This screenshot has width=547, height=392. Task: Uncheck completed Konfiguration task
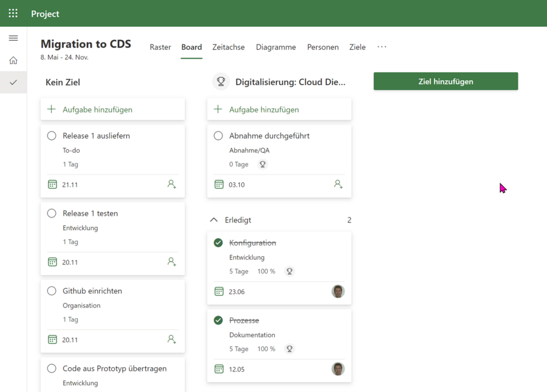[218, 243]
